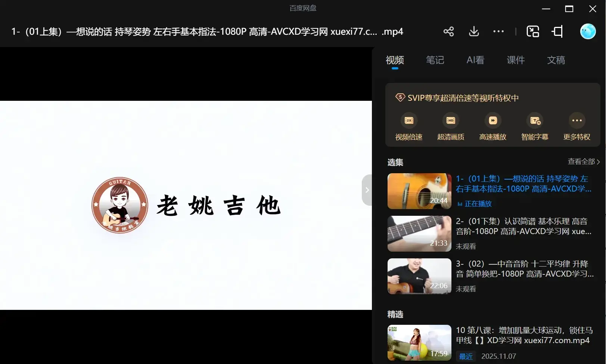Click the download icon next to share
Viewport: 606px width, 364px height.
click(x=473, y=31)
